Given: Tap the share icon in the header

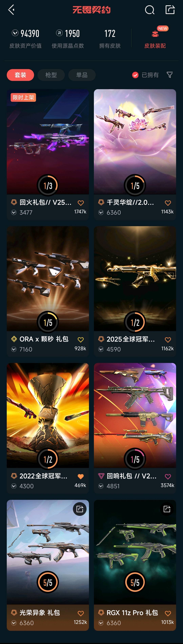Looking at the screenshot, I should [170, 10].
